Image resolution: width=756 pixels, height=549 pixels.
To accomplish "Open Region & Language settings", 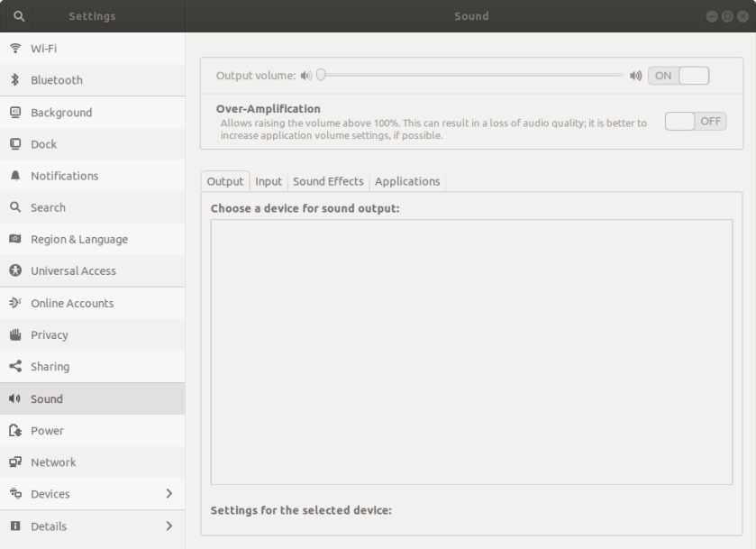I will point(79,239).
